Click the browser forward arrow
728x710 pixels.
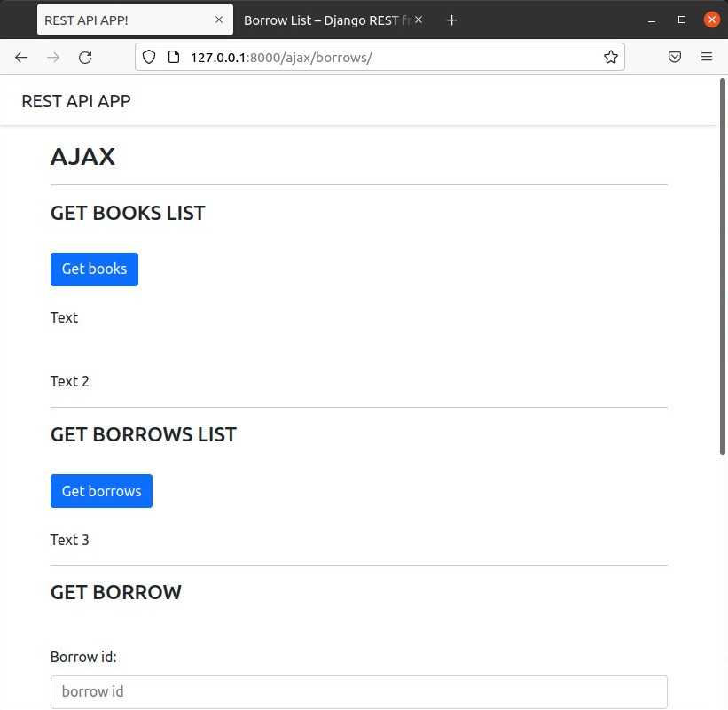click(53, 57)
